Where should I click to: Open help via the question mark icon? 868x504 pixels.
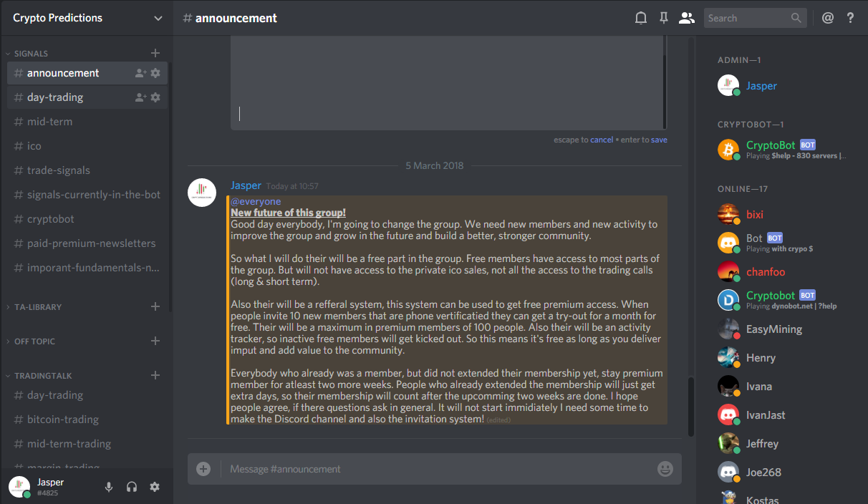click(x=851, y=18)
